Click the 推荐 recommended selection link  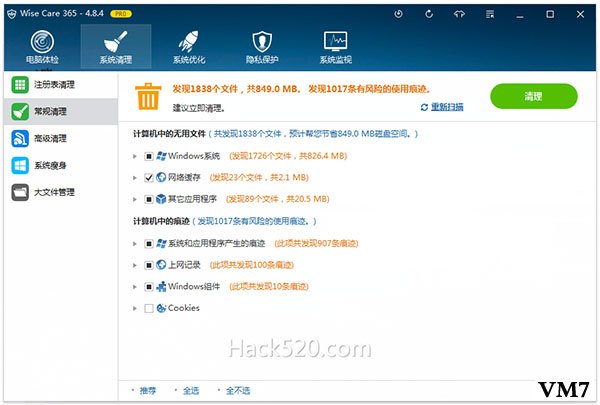(148, 390)
